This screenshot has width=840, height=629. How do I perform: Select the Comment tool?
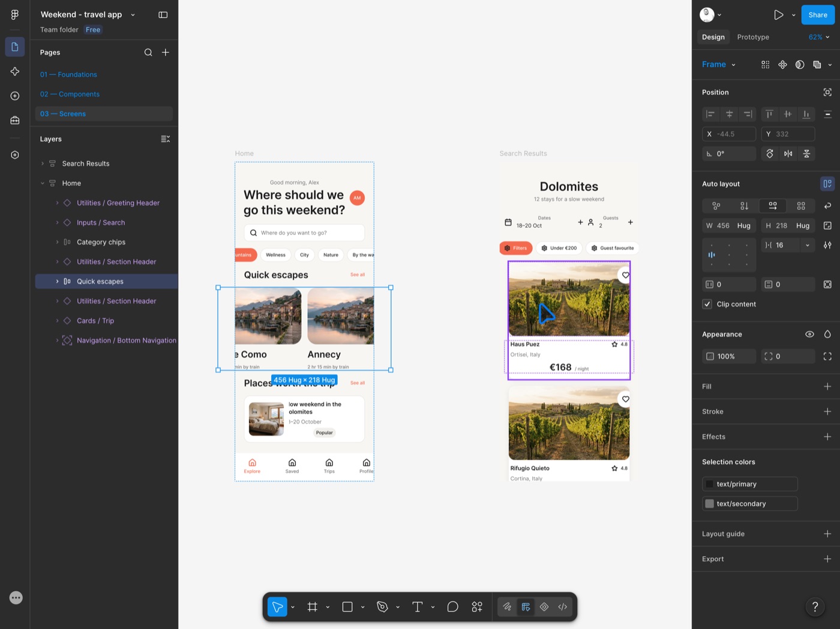coord(453,607)
